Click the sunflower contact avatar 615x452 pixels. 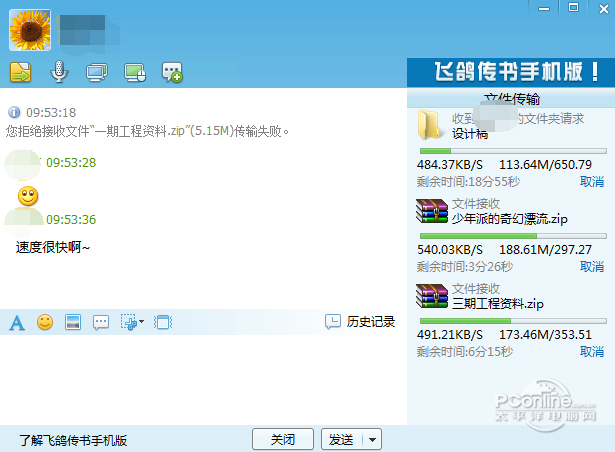(30, 30)
